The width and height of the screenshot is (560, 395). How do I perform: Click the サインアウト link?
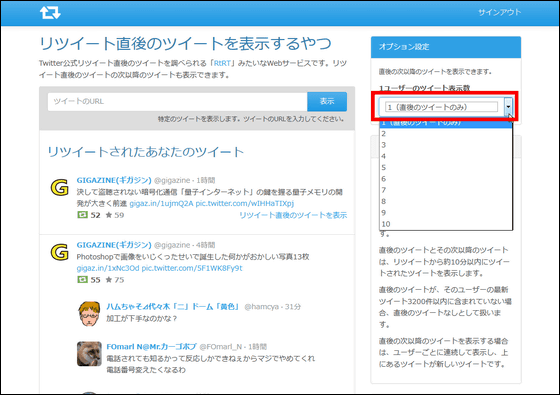pyautogui.click(x=499, y=12)
